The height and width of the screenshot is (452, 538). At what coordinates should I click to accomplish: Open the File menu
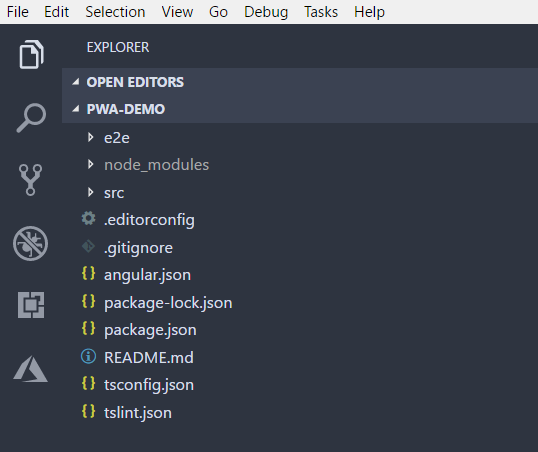18,12
